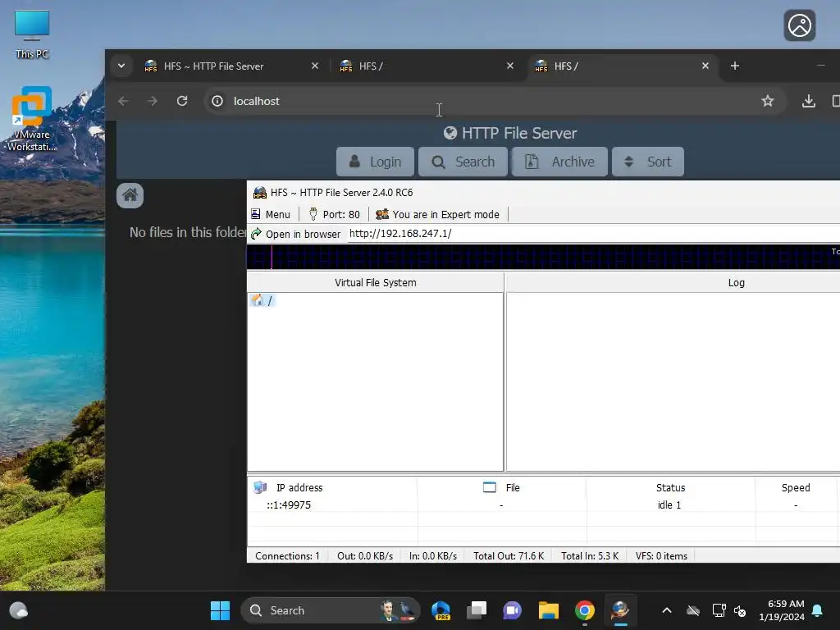This screenshot has height=630, width=840.
Task: Open the VMware Workstation desktop shortcut
Action: 32,119
